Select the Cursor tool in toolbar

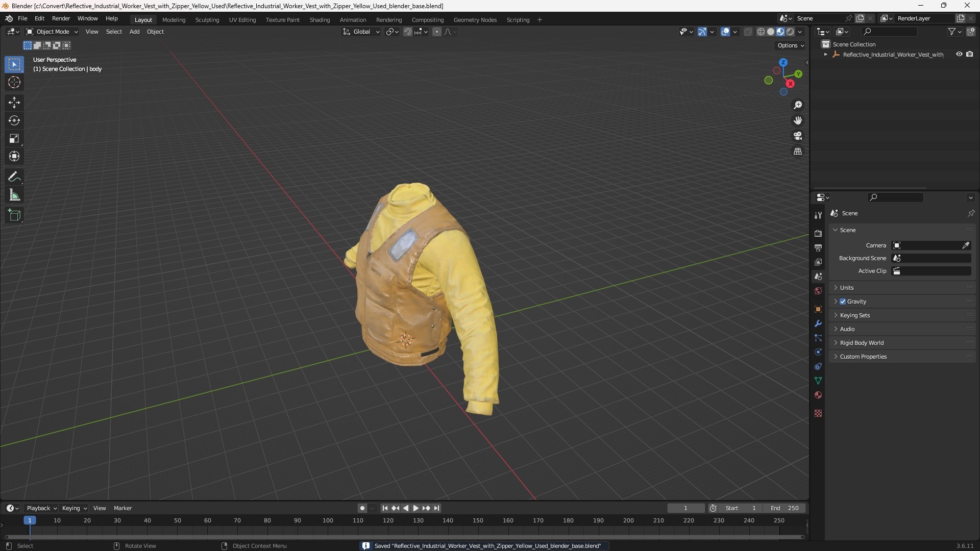coord(14,82)
